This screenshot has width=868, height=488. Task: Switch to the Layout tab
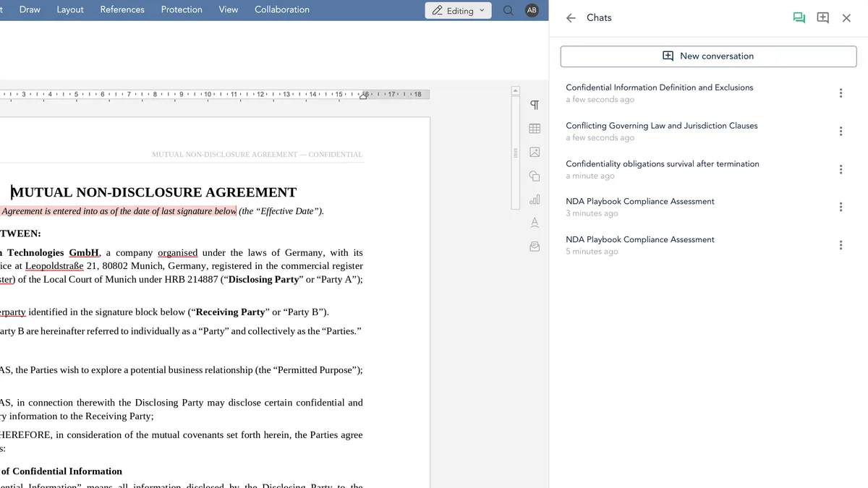click(x=70, y=9)
